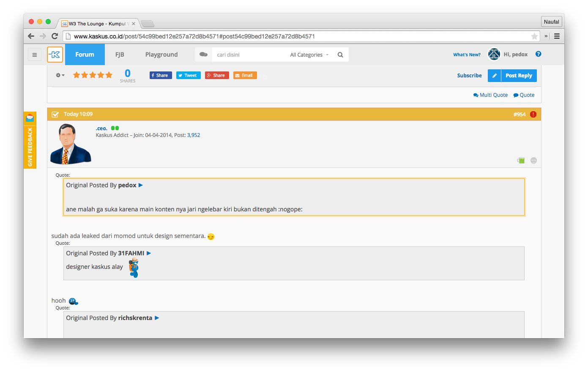Open post number #954 link

[x=520, y=114]
